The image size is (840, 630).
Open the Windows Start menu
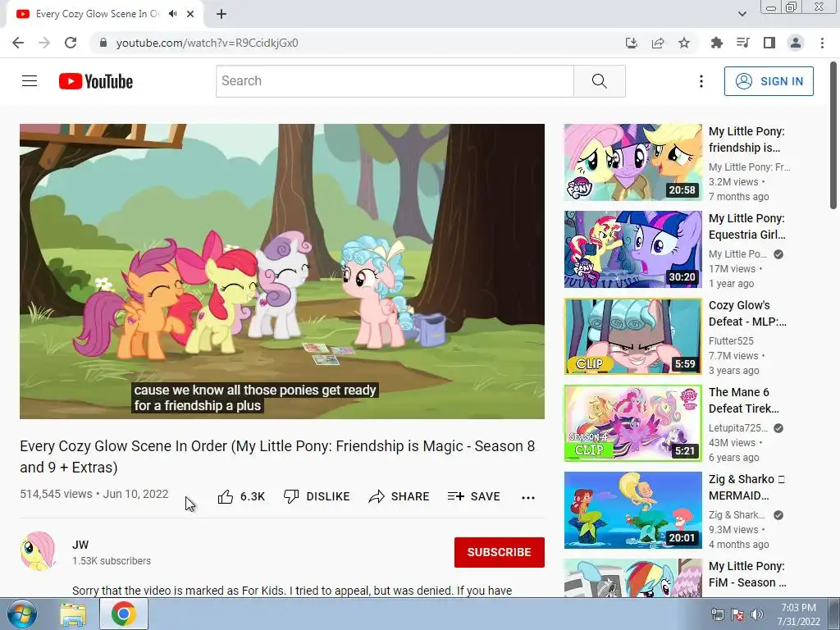pyautogui.click(x=21, y=614)
